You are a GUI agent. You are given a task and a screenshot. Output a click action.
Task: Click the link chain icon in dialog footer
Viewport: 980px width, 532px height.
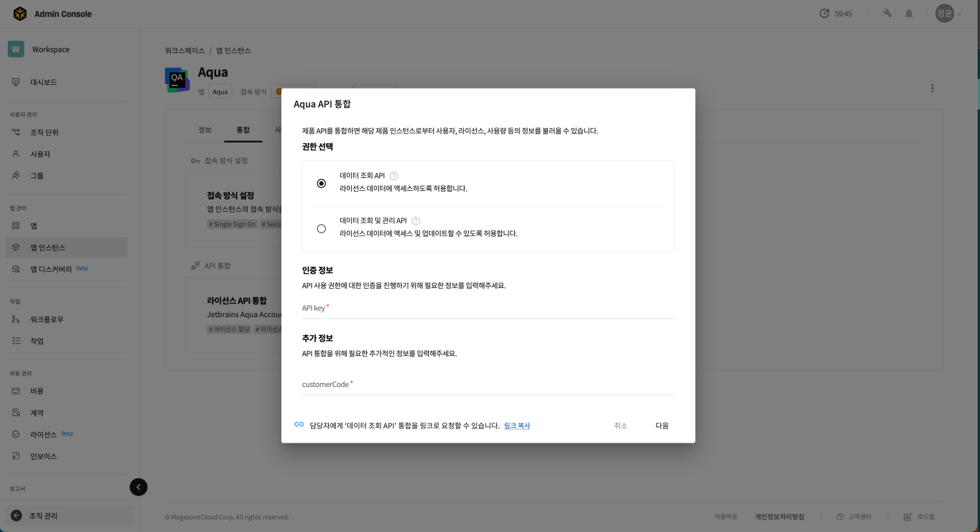tap(299, 425)
